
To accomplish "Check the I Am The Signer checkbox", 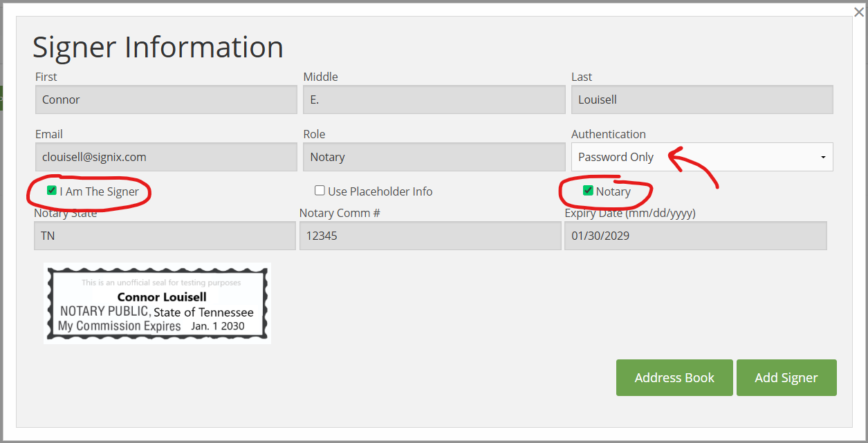I will [52, 191].
